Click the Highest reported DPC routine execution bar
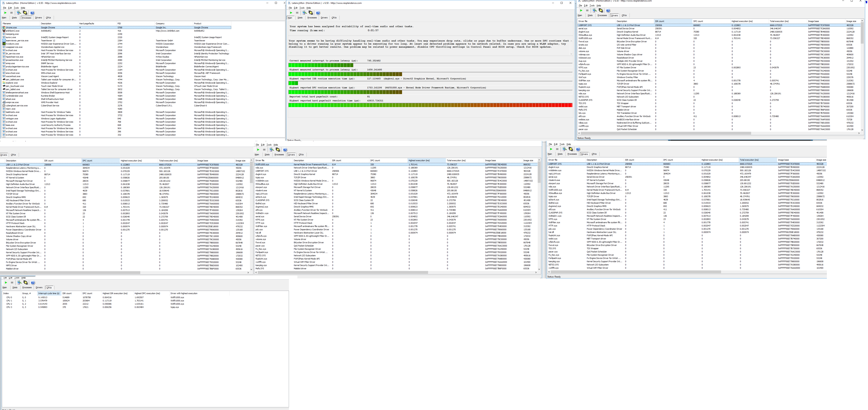Image resolution: width=868 pixels, height=410 pixels. pos(345,92)
